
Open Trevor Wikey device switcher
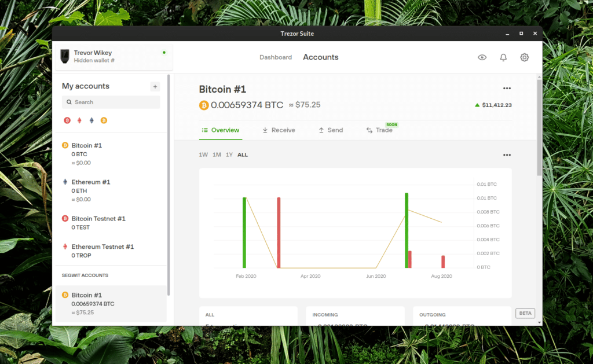114,56
